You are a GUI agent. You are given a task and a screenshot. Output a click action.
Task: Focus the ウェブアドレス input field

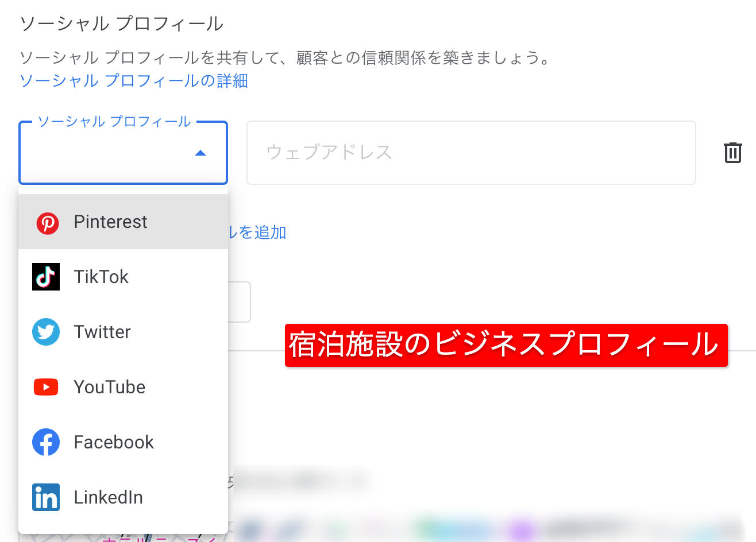tap(471, 153)
